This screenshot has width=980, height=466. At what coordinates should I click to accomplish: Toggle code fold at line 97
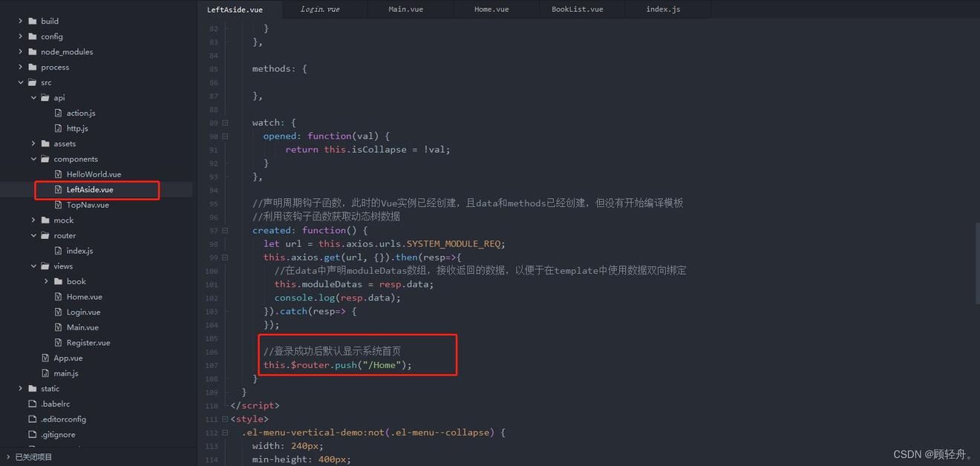click(x=225, y=231)
